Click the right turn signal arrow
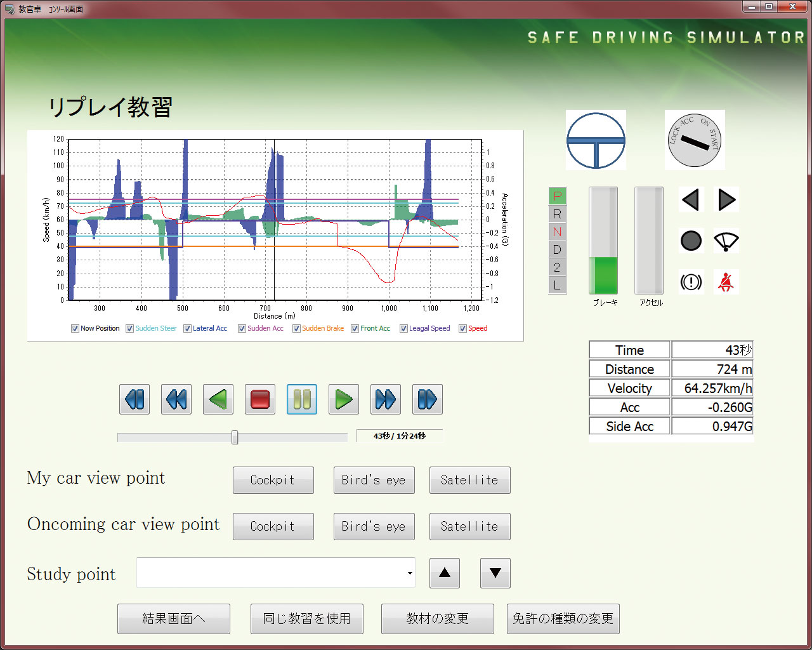This screenshot has width=812, height=650. point(726,200)
